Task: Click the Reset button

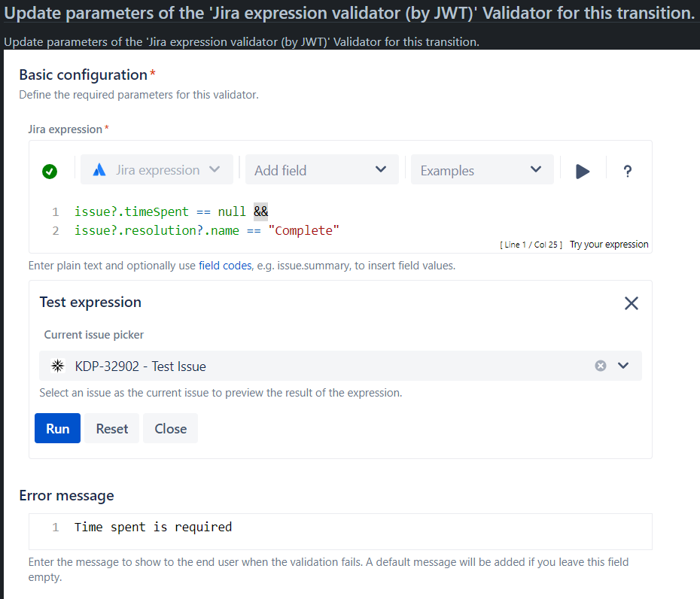Action: point(111,428)
